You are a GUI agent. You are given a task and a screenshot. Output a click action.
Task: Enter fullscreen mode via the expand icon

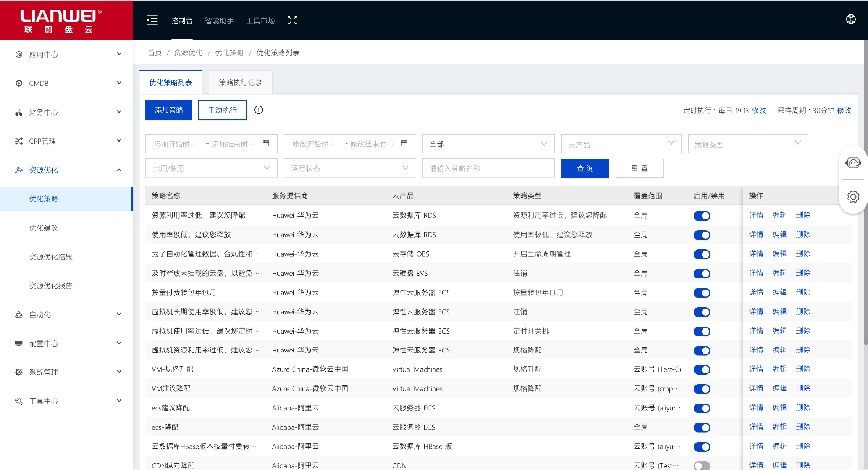pyautogui.click(x=293, y=20)
